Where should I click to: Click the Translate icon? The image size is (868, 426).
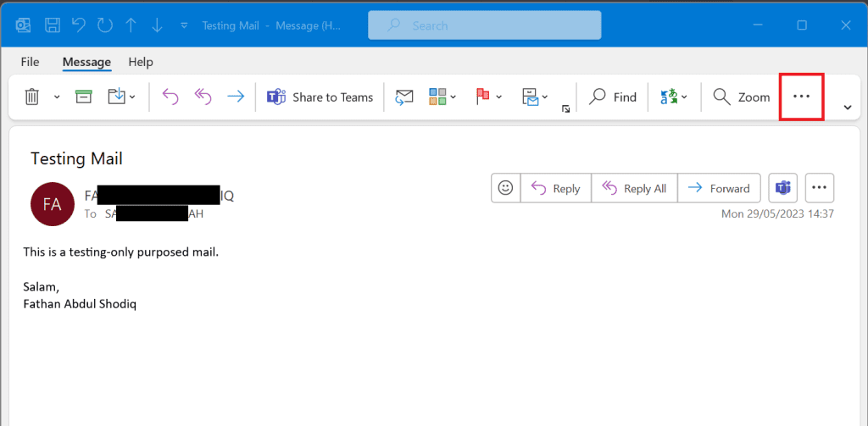[x=670, y=97]
